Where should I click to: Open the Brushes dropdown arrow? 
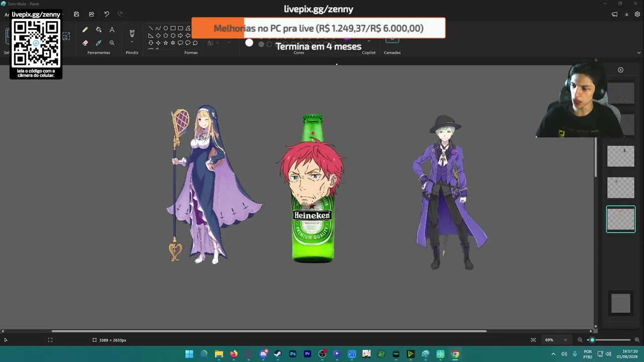pos(132,42)
